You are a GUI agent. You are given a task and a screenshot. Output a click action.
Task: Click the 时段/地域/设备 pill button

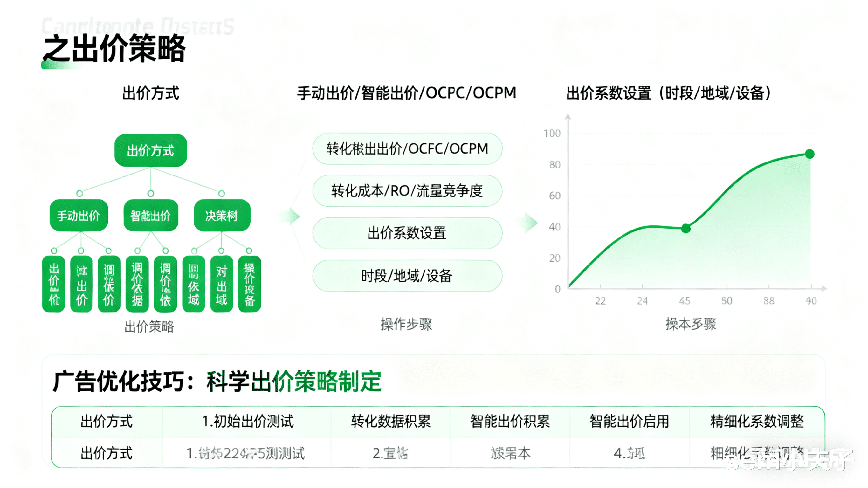click(407, 276)
